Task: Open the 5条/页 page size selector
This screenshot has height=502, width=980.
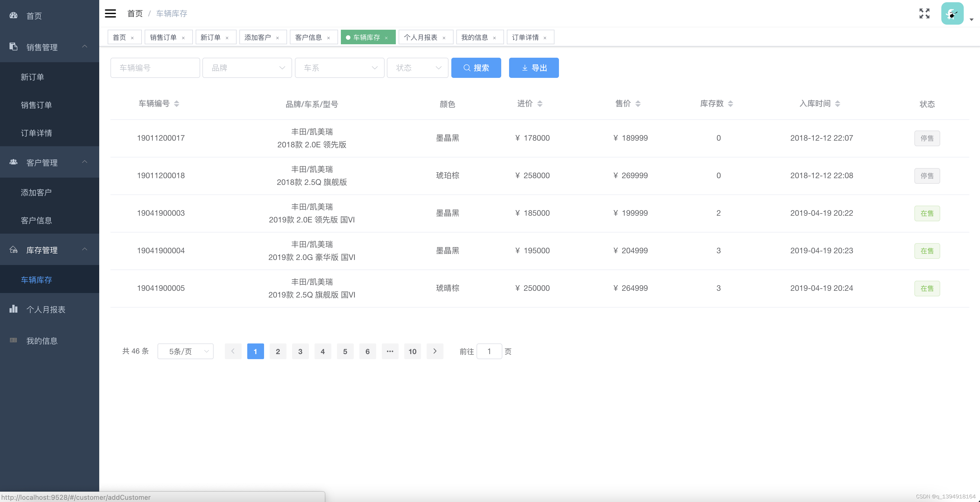Action: tap(186, 351)
